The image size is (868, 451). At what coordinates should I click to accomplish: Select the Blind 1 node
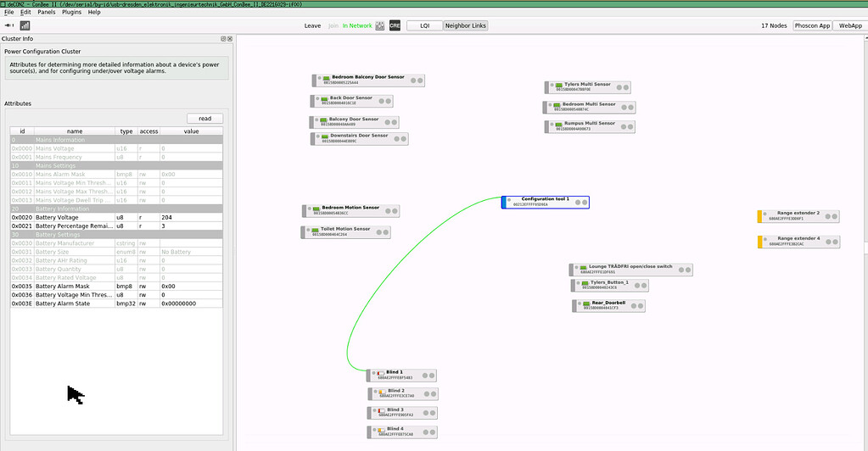pyautogui.click(x=402, y=376)
